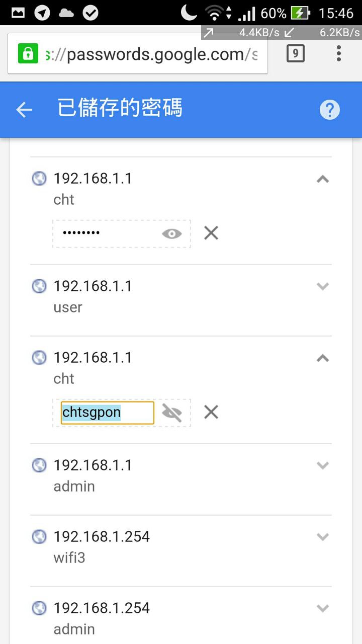The height and width of the screenshot is (644, 362).
Task: Tap globe icon of wifi3 entry
Action: 39,537
